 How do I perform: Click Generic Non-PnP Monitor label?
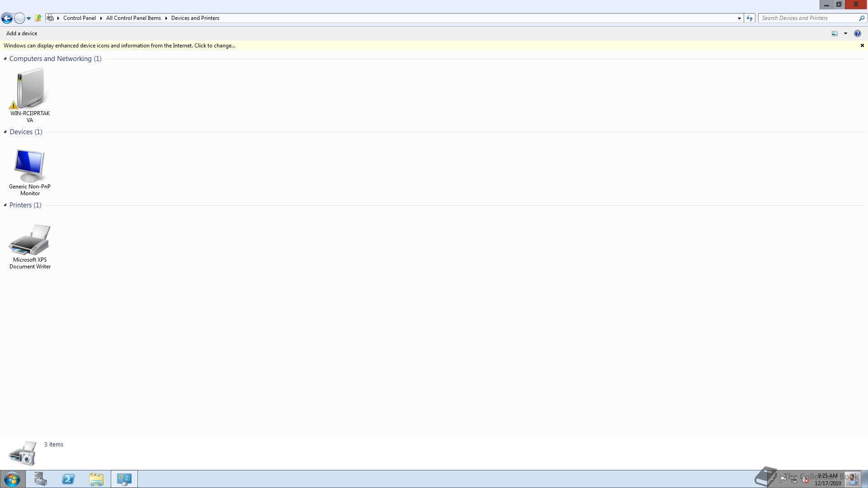[30, 190]
